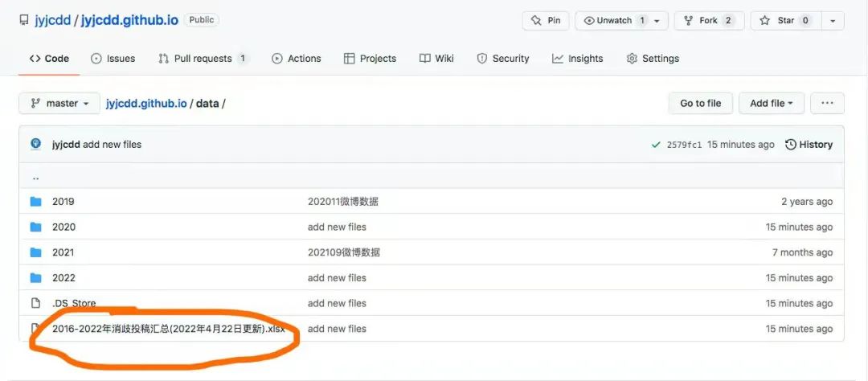The image size is (868, 381).
Task: Open the 2022 folder
Action: 63,278
